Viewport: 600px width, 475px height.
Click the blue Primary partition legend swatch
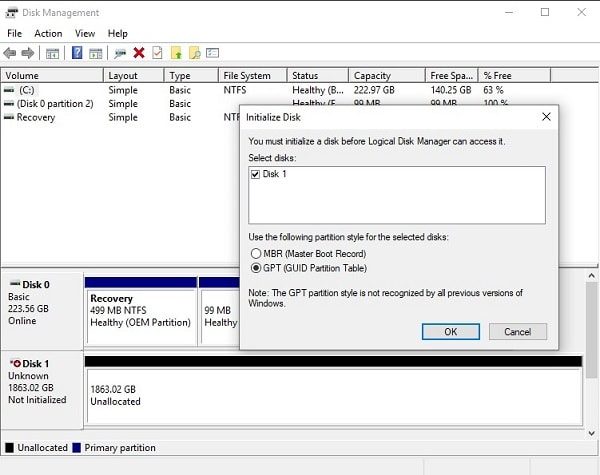pos(77,447)
